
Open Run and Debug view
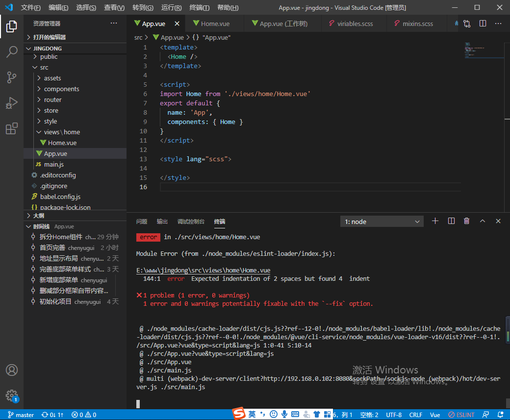click(x=12, y=103)
